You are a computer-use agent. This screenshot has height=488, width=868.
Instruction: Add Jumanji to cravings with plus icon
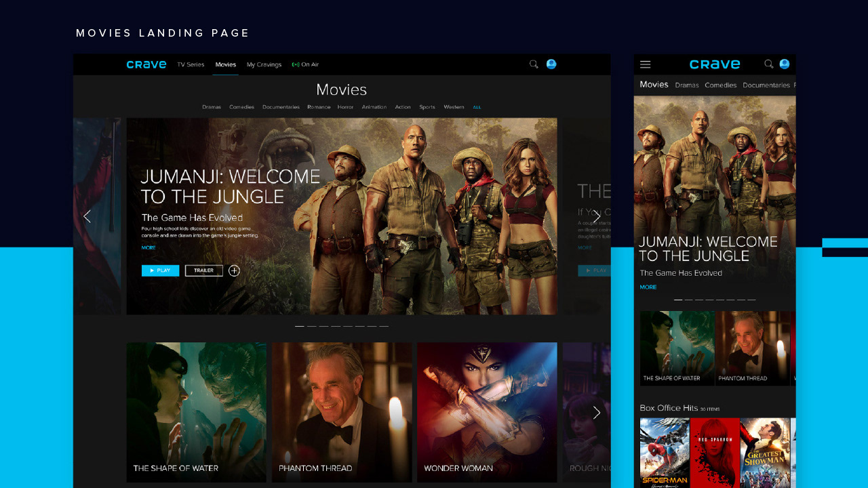(x=234, y=270)
